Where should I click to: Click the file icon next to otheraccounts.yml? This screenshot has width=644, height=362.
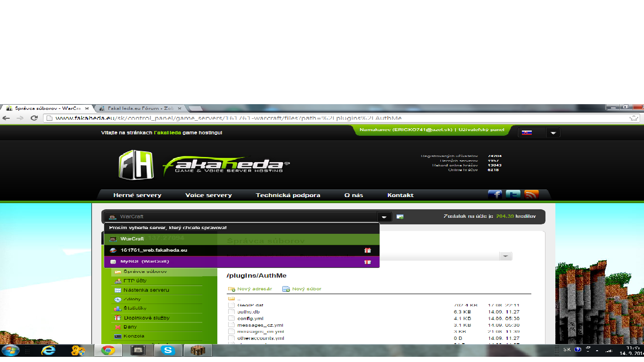(231, 338)
